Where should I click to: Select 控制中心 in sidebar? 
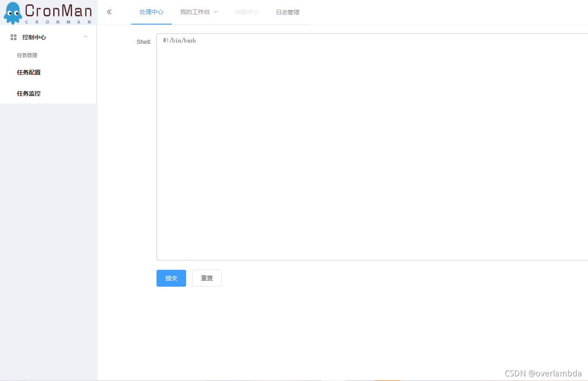tap(48, 37)
